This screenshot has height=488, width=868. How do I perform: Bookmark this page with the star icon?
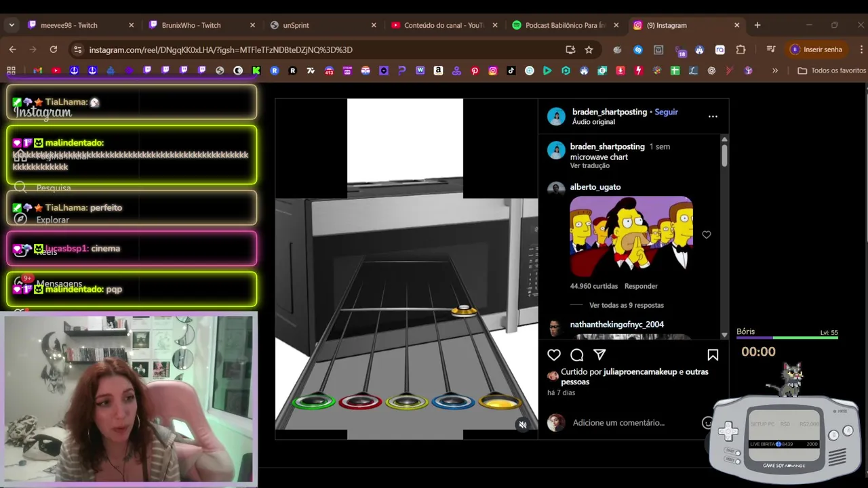click(x=589, y=49)
